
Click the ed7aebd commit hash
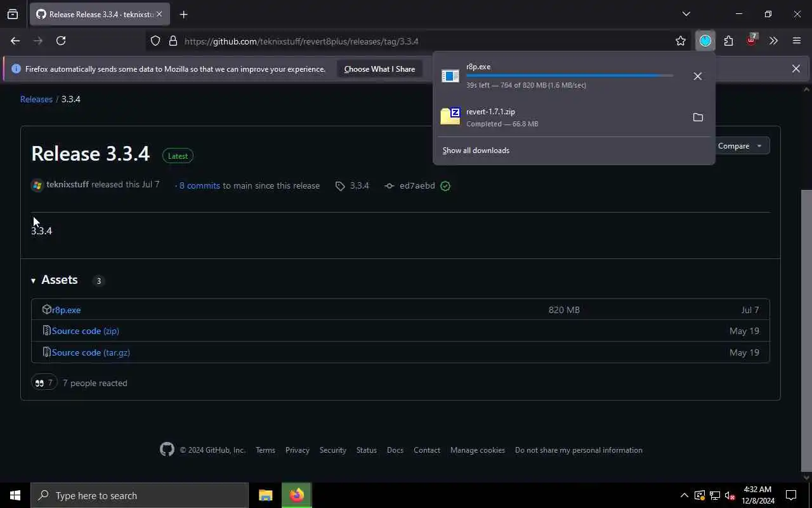click(x=417, y=185)
